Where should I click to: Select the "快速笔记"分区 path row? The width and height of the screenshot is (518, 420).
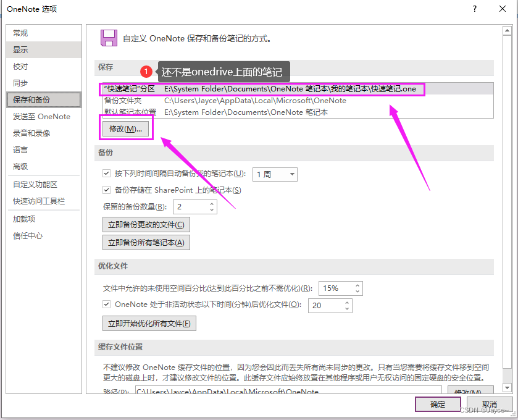click(298, 89)
